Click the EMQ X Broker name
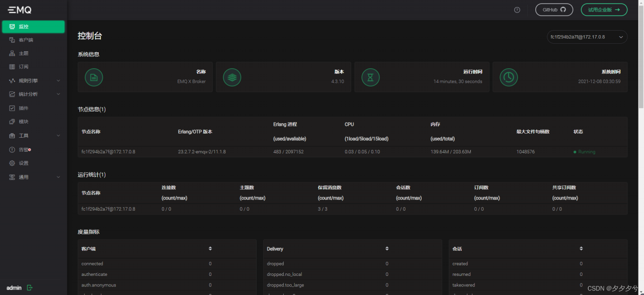This screenshot has height=295, width=644. click(x=191, y=81)
